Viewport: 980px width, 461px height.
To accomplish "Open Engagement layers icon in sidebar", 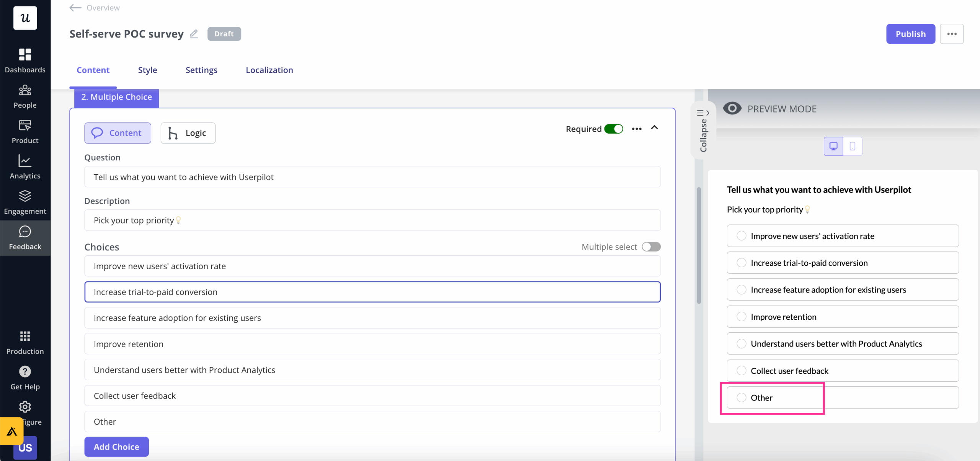I will tap(25, 196).
